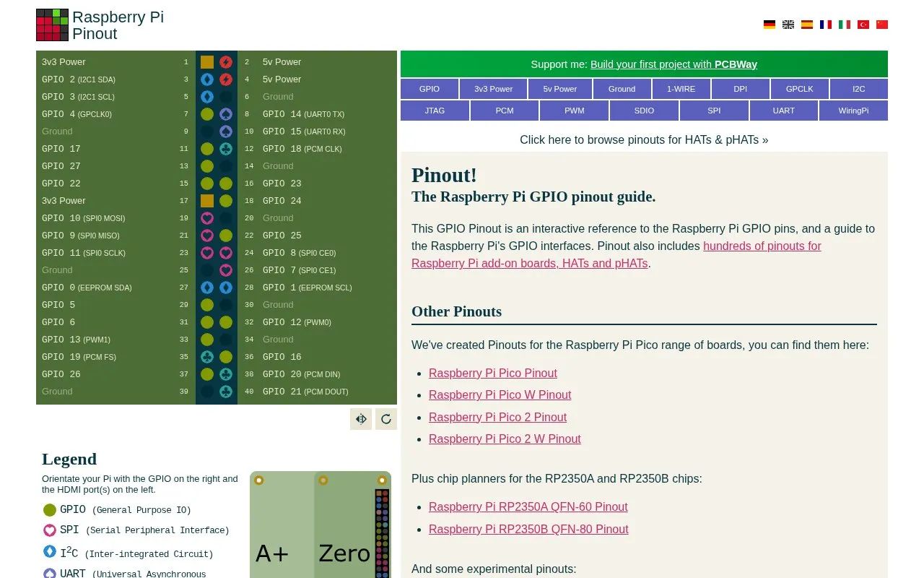Viewport: 924px width, 578px height.
Task: Select the I2C interface tab
Action: (x=859, y=89)
